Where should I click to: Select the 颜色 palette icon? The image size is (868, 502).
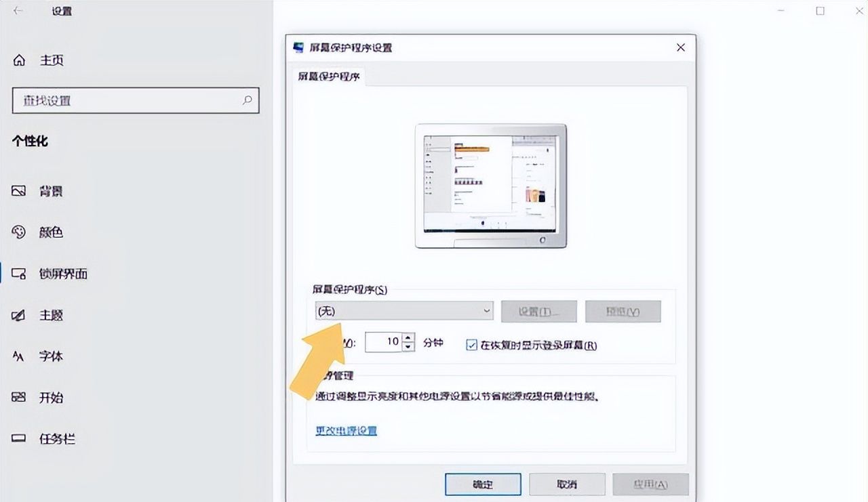coord(19,232)
